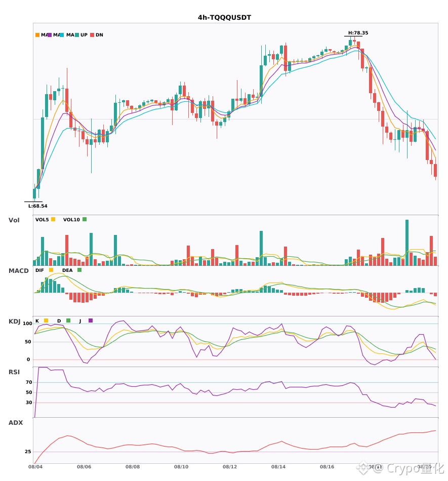Select the MACD panel title
Screen dimensions: 448x481
coord(18,271)
